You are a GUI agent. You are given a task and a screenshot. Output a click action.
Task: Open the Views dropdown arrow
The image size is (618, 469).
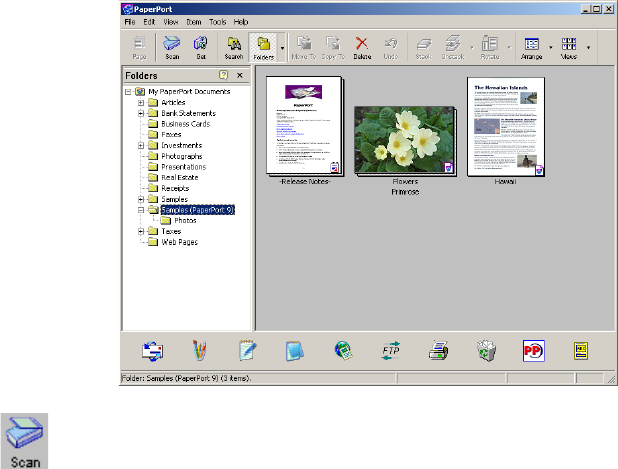click(588, 48)
